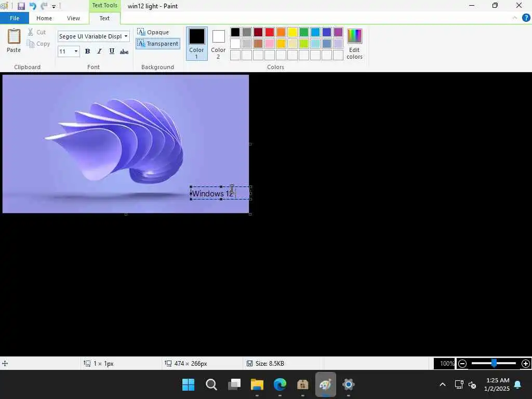
Task: Open Settings gear in taskbar
Action: 349,384
